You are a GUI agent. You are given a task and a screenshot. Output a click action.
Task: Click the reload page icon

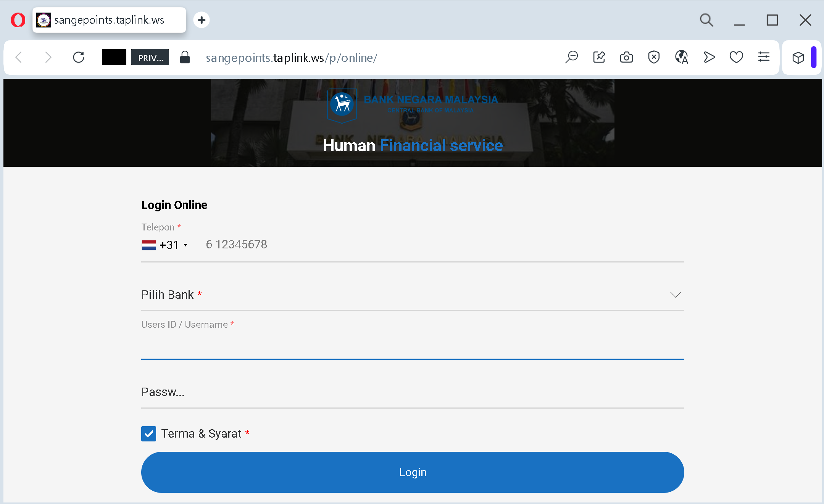tap(79, 57)
